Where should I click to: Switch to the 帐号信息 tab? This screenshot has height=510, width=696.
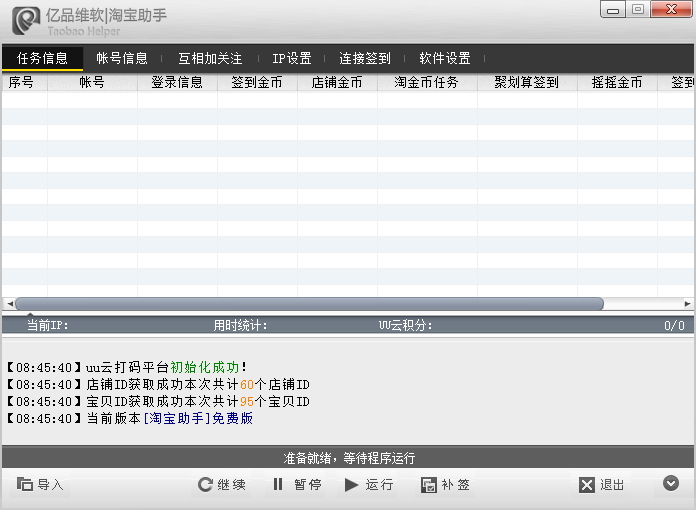121,58
